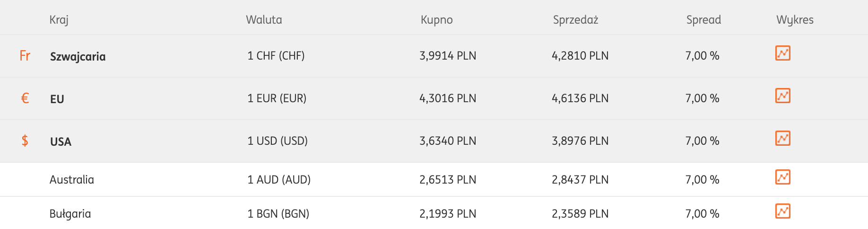Select the USA country name
The image size is (868, 229).
61,142
